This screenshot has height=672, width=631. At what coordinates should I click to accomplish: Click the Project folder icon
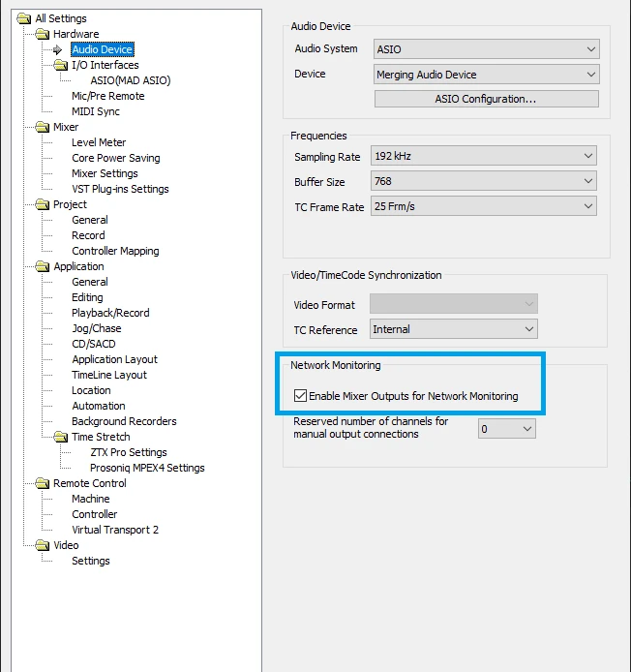click(x=42, y=204)
